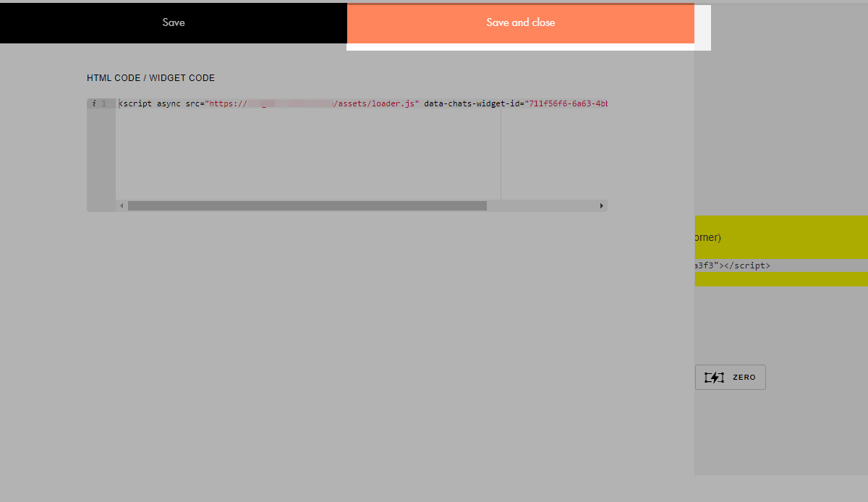Click the ZERO label text
This screenshot has height=502, width=868.
pyautogui.click(x=744, y=378)
